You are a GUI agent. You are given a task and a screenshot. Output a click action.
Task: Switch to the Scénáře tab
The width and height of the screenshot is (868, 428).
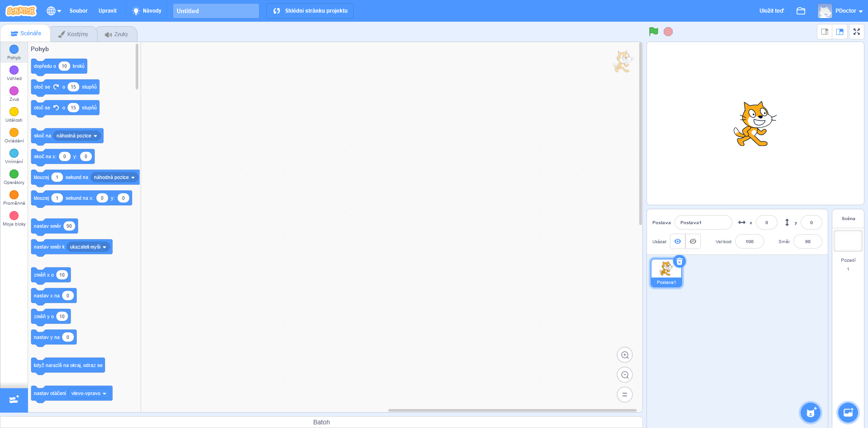coord(26,33)
